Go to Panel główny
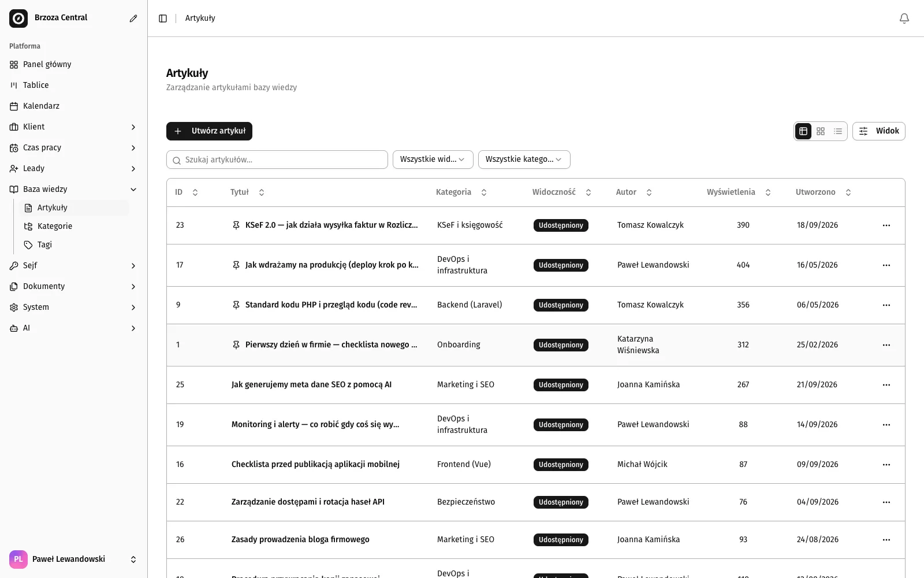Image resolution: width=924 pixels, height=578 pixels. point(74,65)
